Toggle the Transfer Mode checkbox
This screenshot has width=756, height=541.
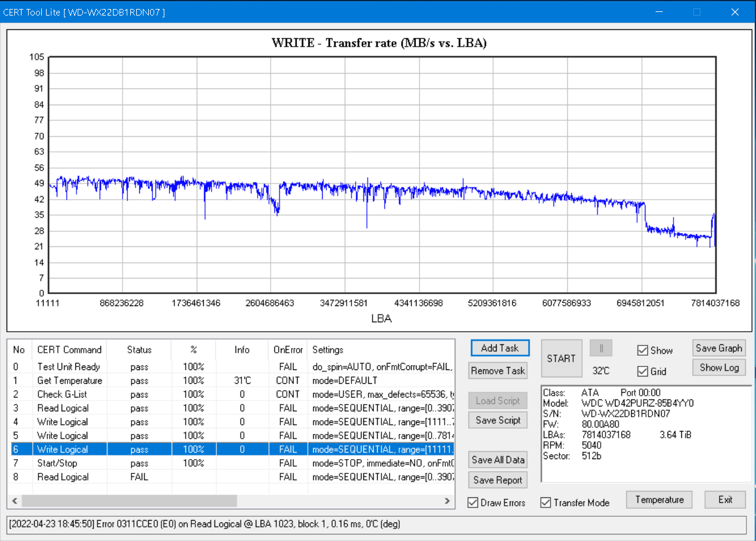(x=546, y=502)
